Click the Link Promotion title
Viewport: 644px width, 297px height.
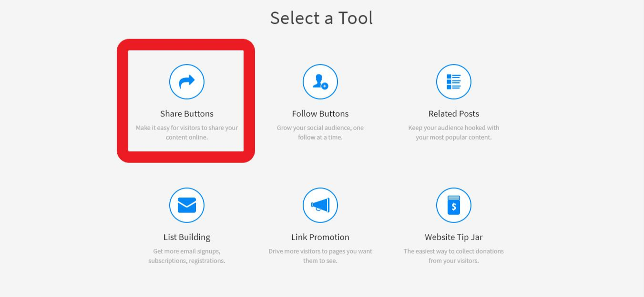pyautogui.click(x=320, y=237)
